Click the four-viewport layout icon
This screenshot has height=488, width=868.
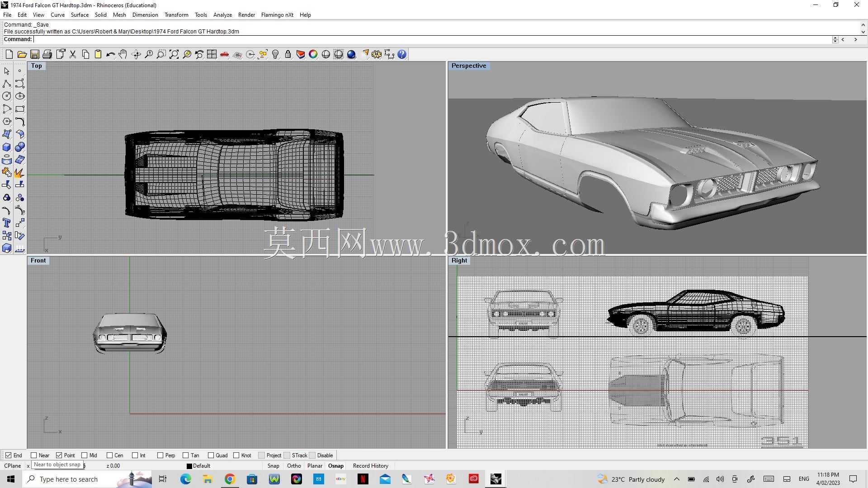click(212, 55)
